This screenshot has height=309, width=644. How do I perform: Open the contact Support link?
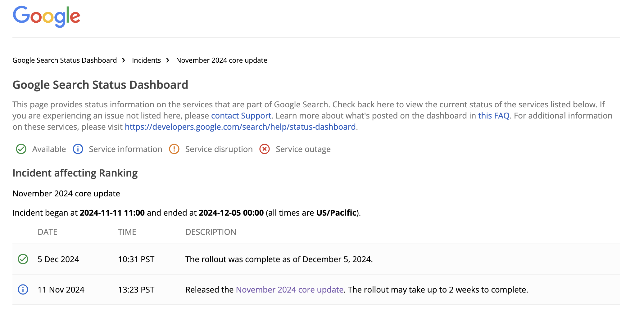click(241, 116)
